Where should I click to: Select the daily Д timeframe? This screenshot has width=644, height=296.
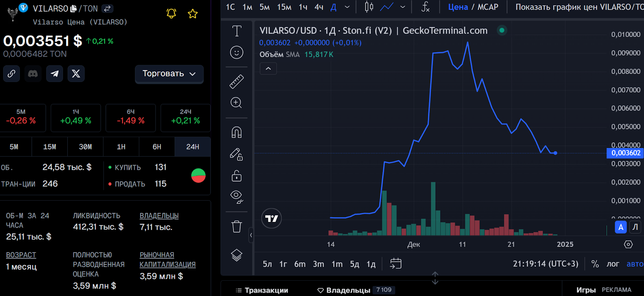(x=334, y=7)
